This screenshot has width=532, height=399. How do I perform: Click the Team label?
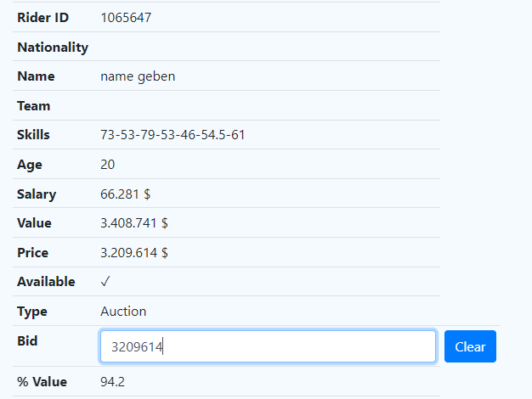point(34,106)
